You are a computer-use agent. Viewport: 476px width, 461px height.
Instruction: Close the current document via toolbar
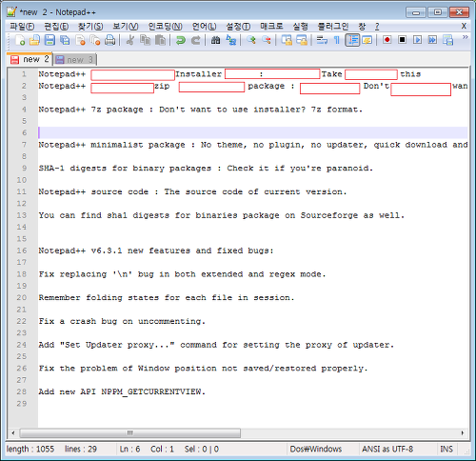pyautogui.click(x=80, y=40)
